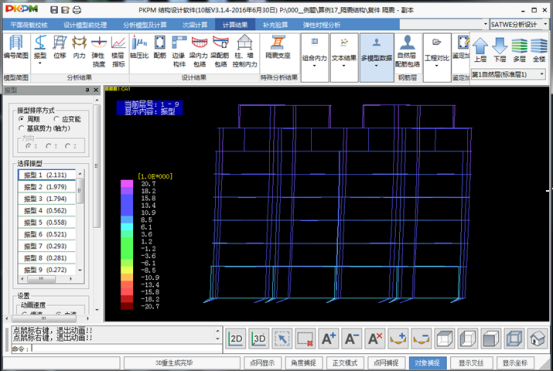Image resolution: width=554 pixels, height=372 pixels.
Task: Choose the Z direction radio button
Action: click(x=67, y=146)
